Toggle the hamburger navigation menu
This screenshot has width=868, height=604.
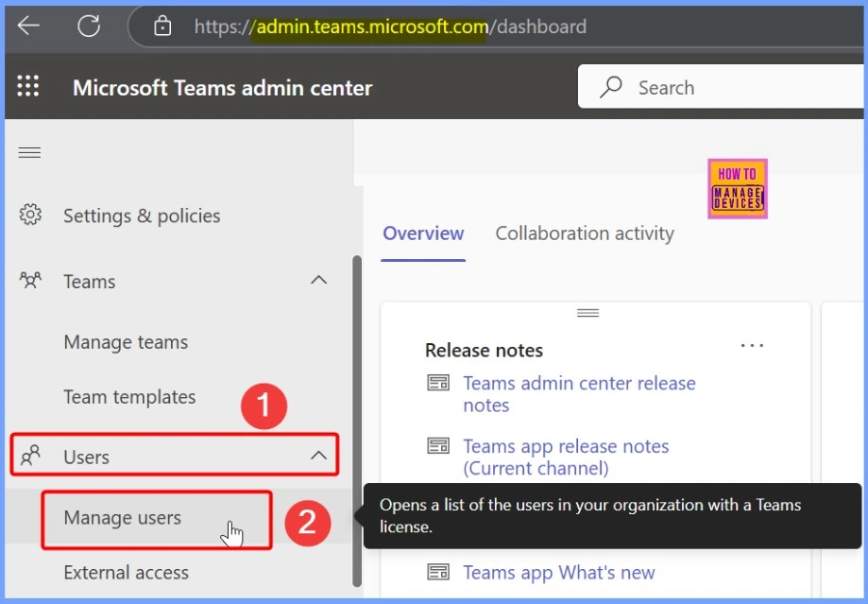[x=29, y=152]
